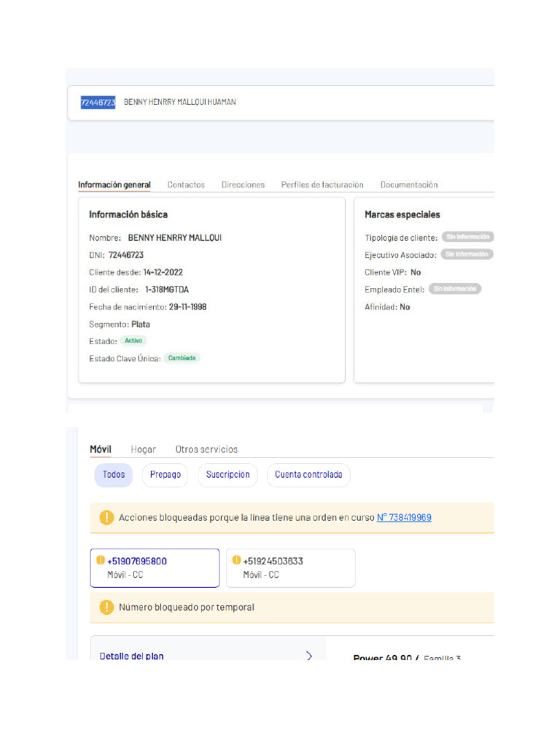560x747 pixels.
Task: Open the Contactos tab
Action: coord(186,185)
